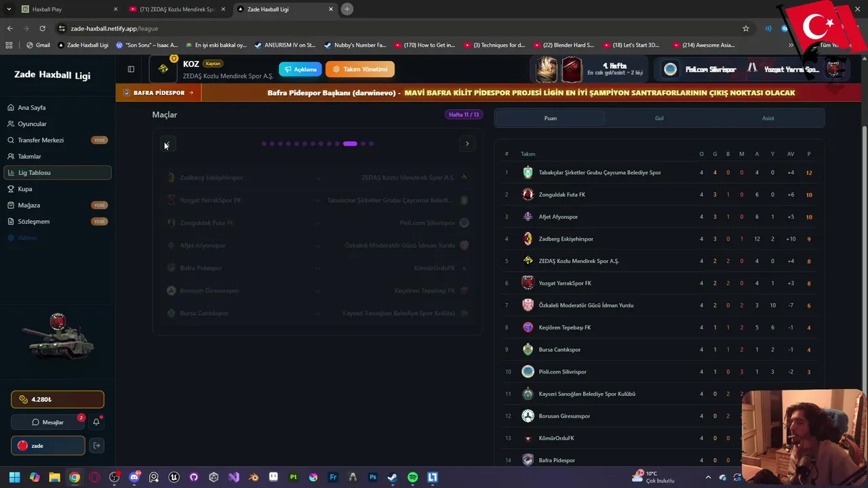The height and width of the screenshot is (488, 868).
Task: Open notifications with the bell icon
Action: coord(96,422)
